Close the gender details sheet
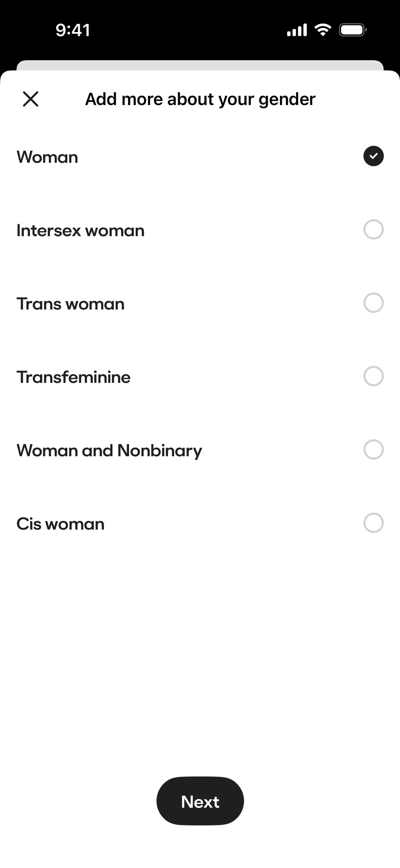The height and width of the screenshot is (868, 400). point(31,99)
